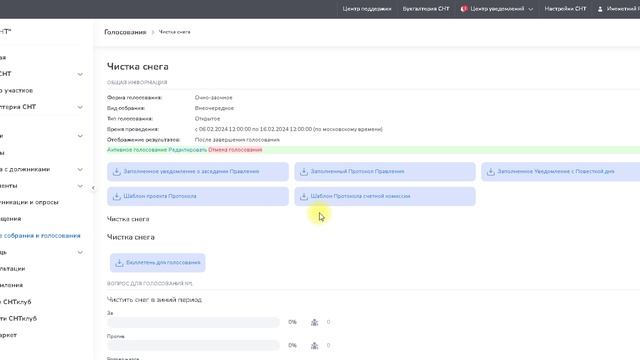
Task: Click the Против vote progress bar
Action: click(x=193, y=346)
